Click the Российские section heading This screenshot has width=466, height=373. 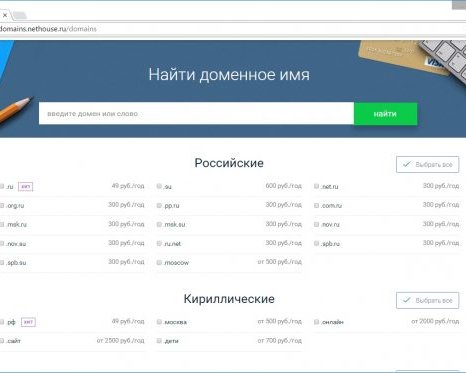pyautogui.click(x=229, y=163)
